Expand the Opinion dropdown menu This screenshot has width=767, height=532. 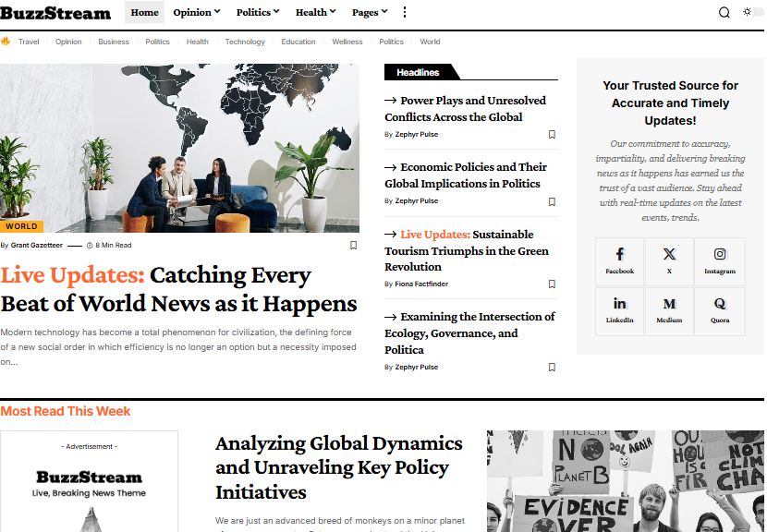pyautogui.click(x=197, y=12)
